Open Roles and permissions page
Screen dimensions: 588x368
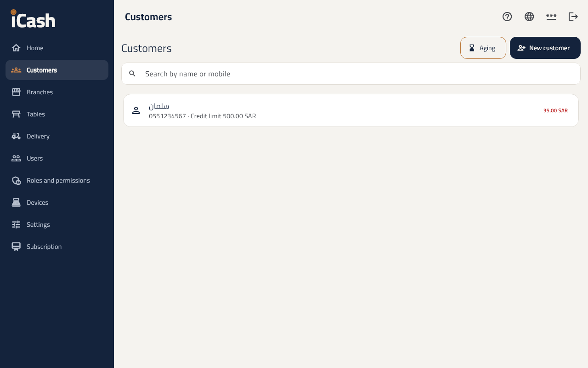[57, 180]
